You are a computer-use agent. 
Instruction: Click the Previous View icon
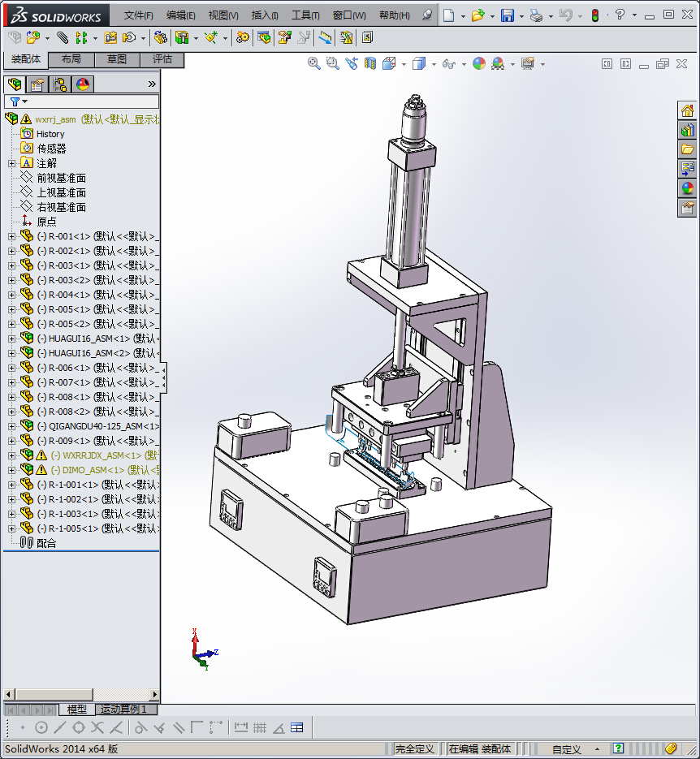tap(352, 63)
